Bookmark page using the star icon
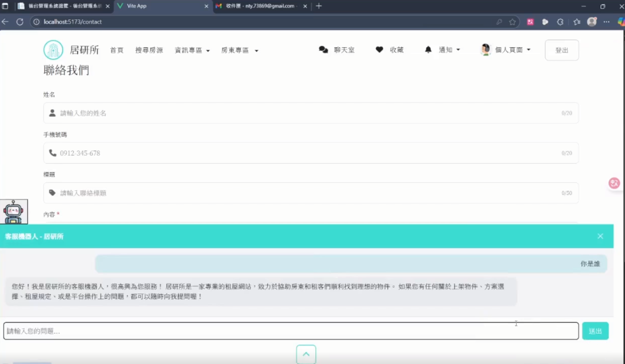 point(512,22)
